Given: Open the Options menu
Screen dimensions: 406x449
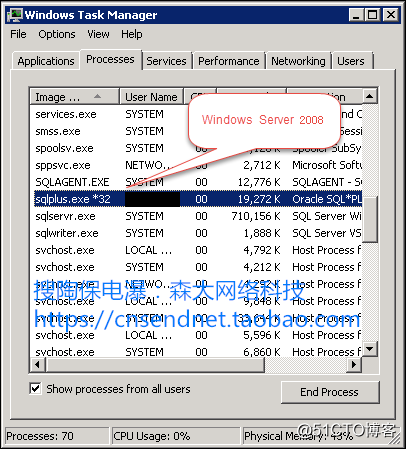Looking at the screenshot, I should (x=57, y=34).
